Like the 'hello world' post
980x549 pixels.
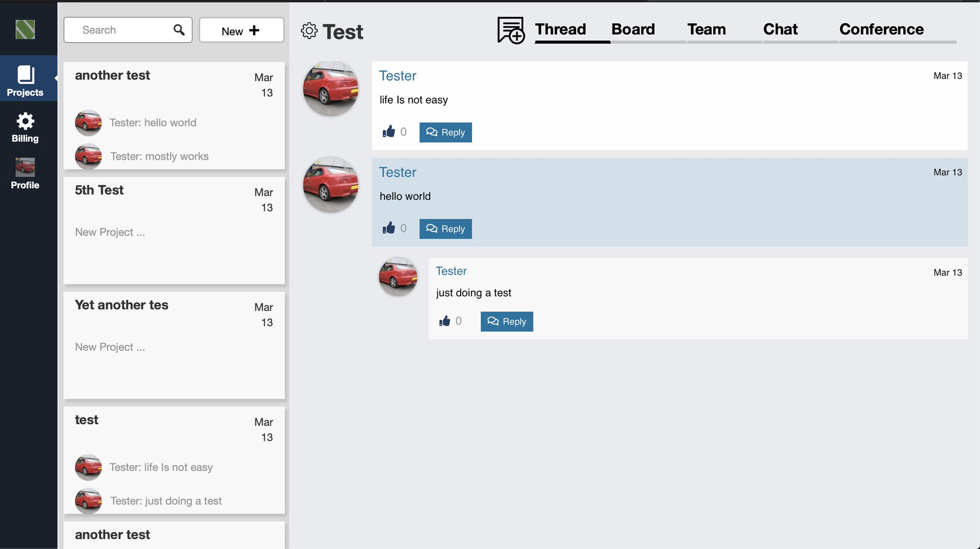tap(389, 228)
